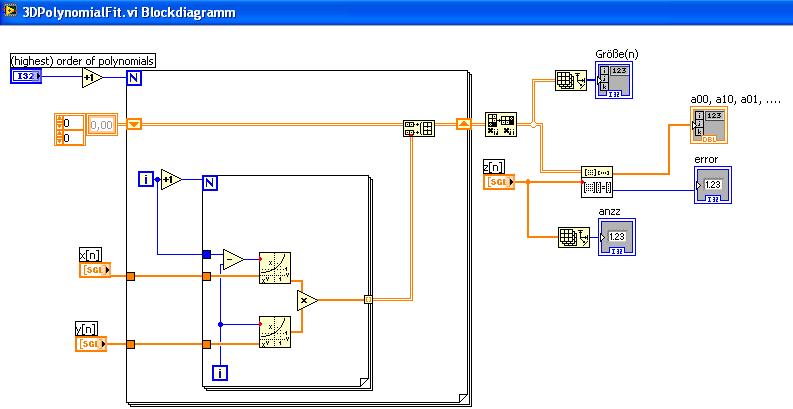
Task: Click the build array node inside the outer loop
Action: (419, 128)
